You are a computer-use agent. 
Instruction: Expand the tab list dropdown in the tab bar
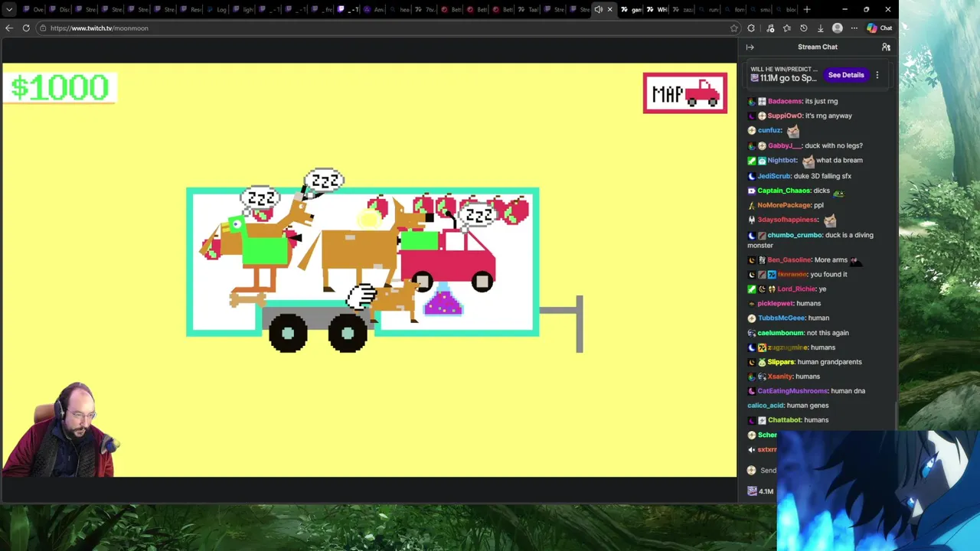[9, 9]
